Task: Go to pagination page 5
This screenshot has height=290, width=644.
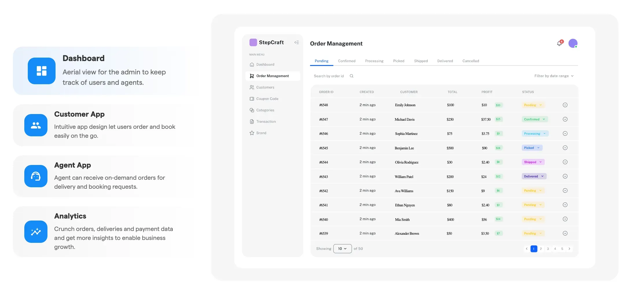Action: (562, 249)
